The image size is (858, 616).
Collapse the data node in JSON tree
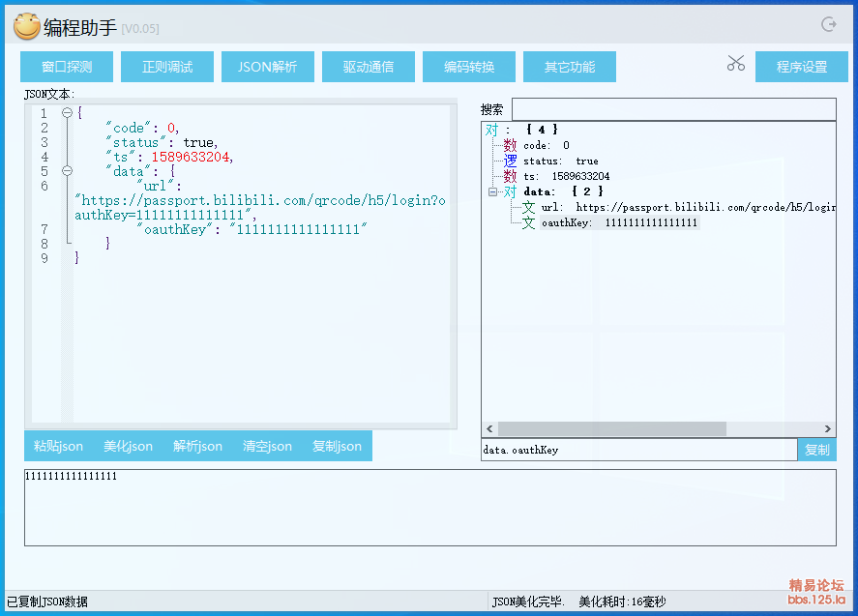pyautogui.click(x=492, y=191)
